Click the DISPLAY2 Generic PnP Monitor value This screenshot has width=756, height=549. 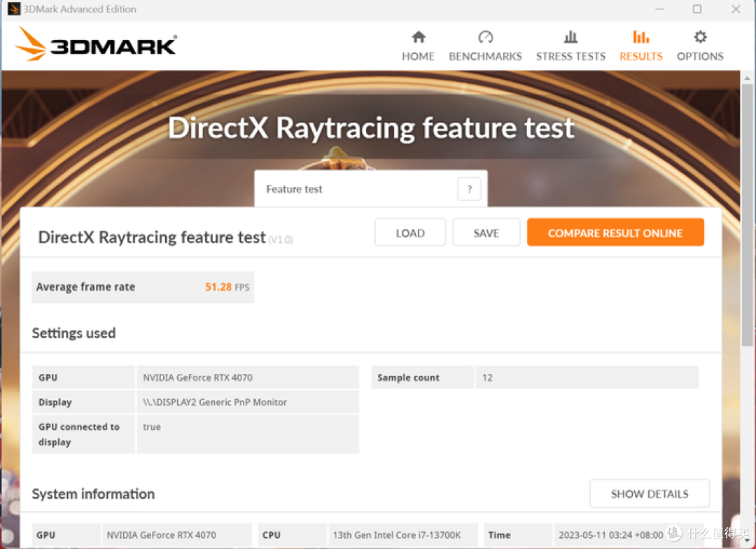pos(215,403)
